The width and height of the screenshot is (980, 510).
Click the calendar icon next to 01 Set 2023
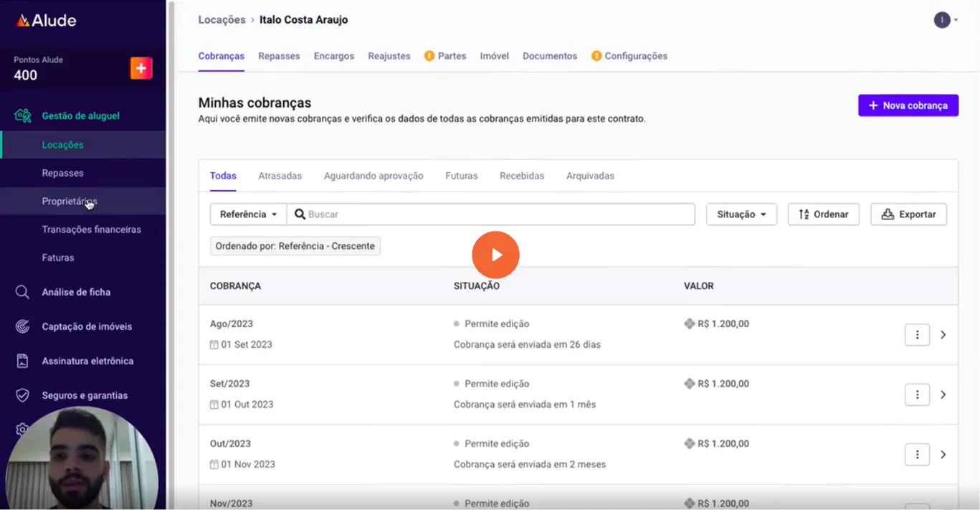point(214,345)
